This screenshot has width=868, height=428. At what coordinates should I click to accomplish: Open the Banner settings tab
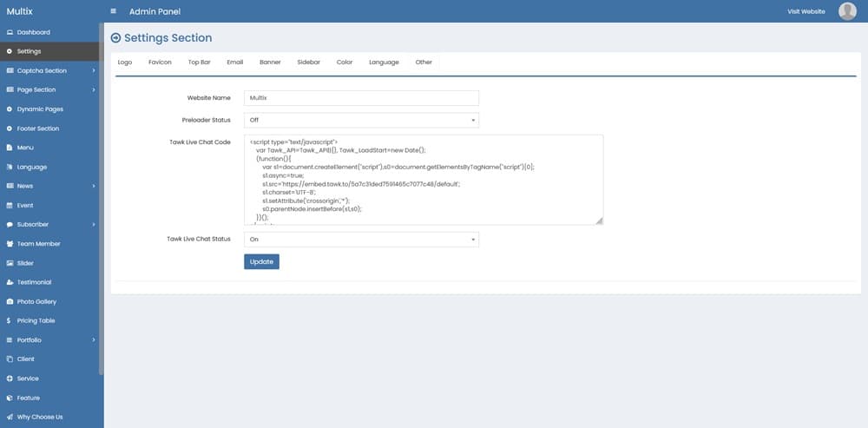270,63
